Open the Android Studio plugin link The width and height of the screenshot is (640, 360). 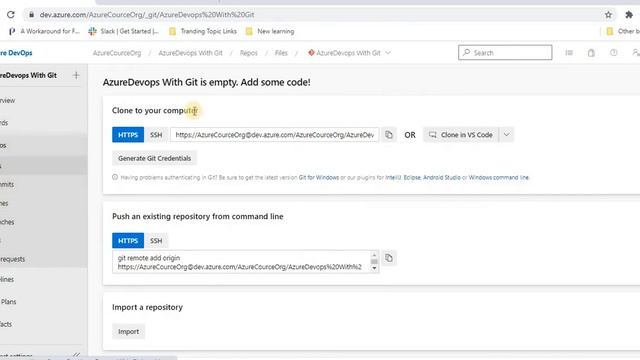(x=442, y=178)
